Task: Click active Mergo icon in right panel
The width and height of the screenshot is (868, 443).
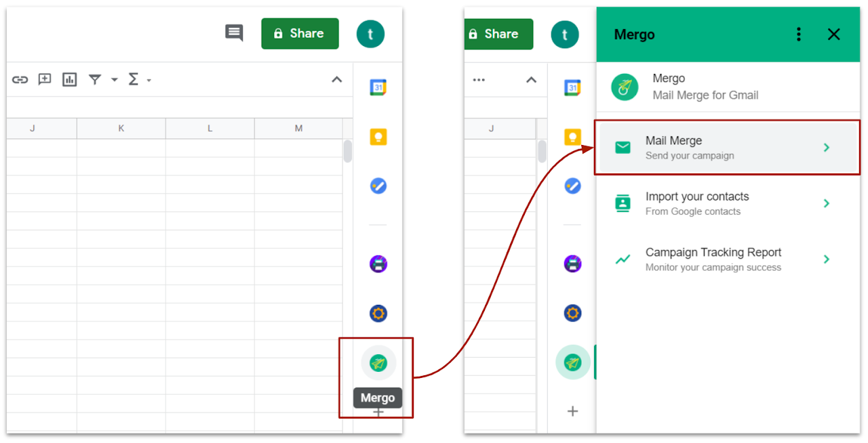Action: (572, 362)
